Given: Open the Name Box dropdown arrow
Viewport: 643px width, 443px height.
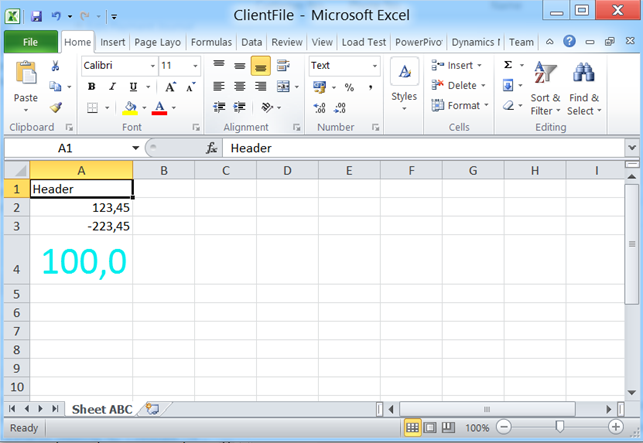Looking at the screenshot, I should pyautogui.click(x=136, y=148).
